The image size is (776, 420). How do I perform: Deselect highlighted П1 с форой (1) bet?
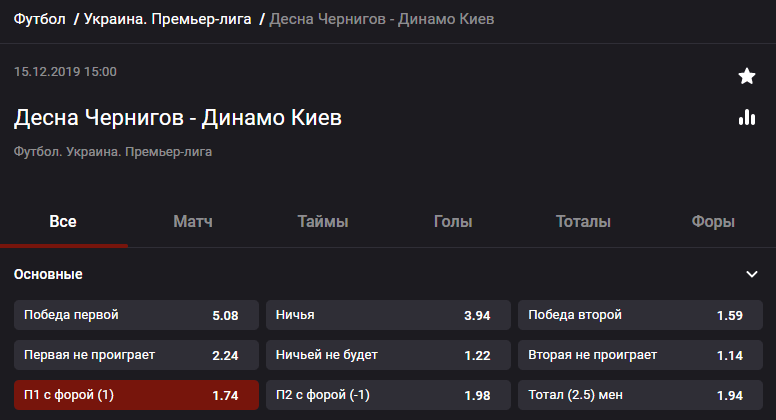(x=136, y=395)
